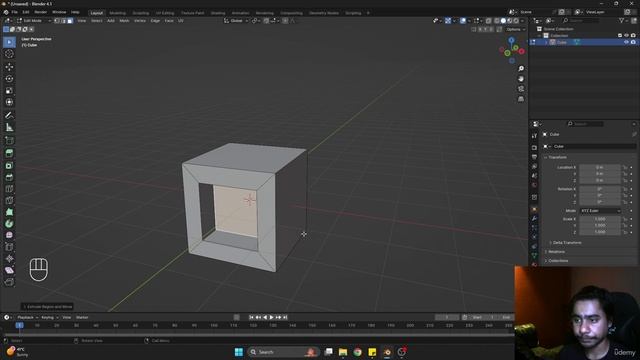Open the Face menu
The image size is (640, 360).
(169, 20)
